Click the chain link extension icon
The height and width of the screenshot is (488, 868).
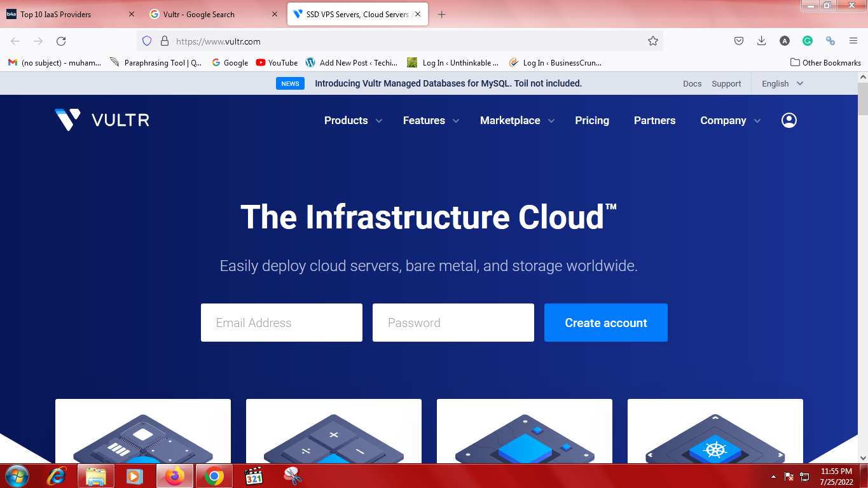830,41
